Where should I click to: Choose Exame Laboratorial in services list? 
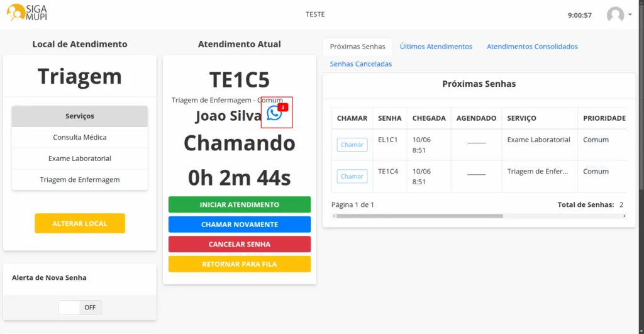(80, 159)
